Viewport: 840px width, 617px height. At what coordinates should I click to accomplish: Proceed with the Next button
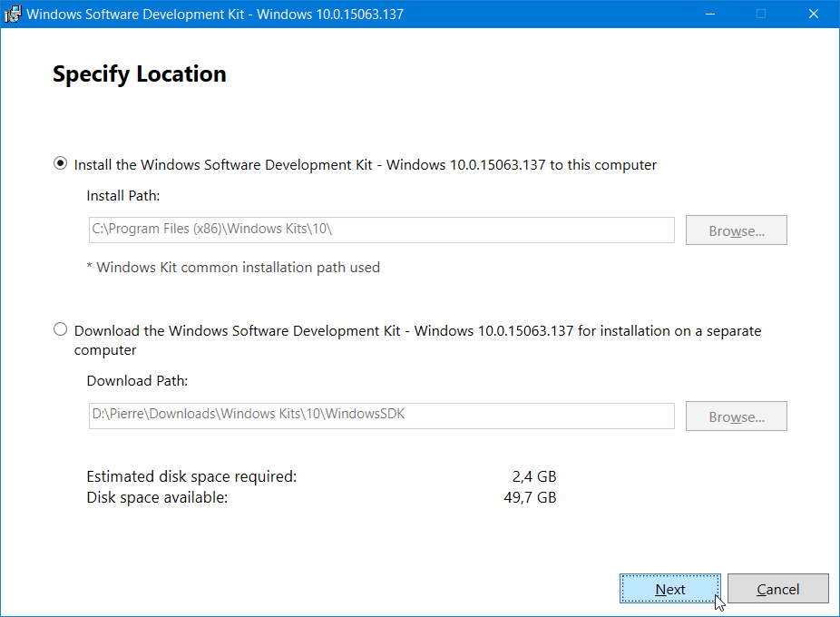tap(670, 589)
